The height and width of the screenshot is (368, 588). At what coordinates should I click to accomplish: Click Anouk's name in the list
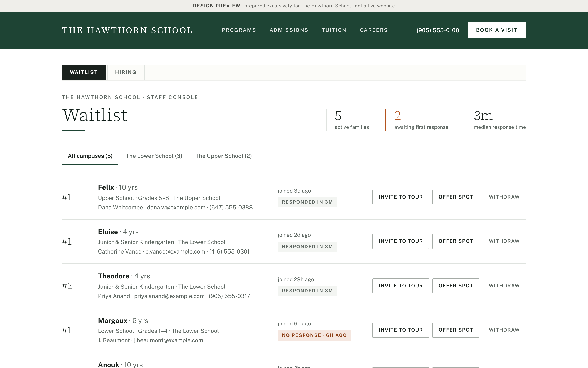[109, 365]
